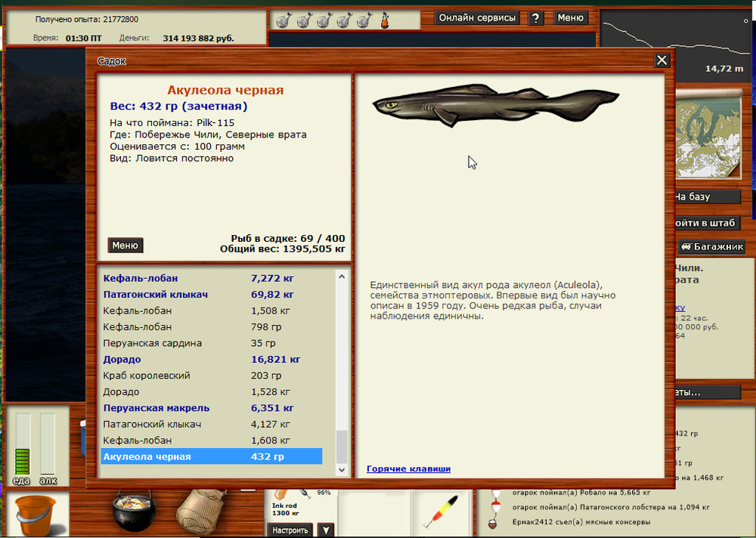Screen dimensions: 756x538
Task: Click the fish list scrollbar thumb
Action: click(342, 447)
